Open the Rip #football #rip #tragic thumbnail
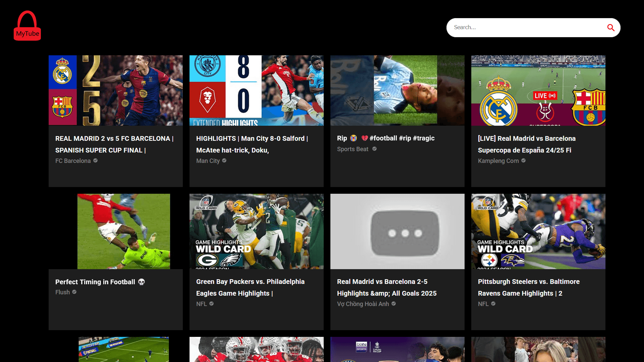Viewport: 644px width, 362px height. [x=397, y=90]
